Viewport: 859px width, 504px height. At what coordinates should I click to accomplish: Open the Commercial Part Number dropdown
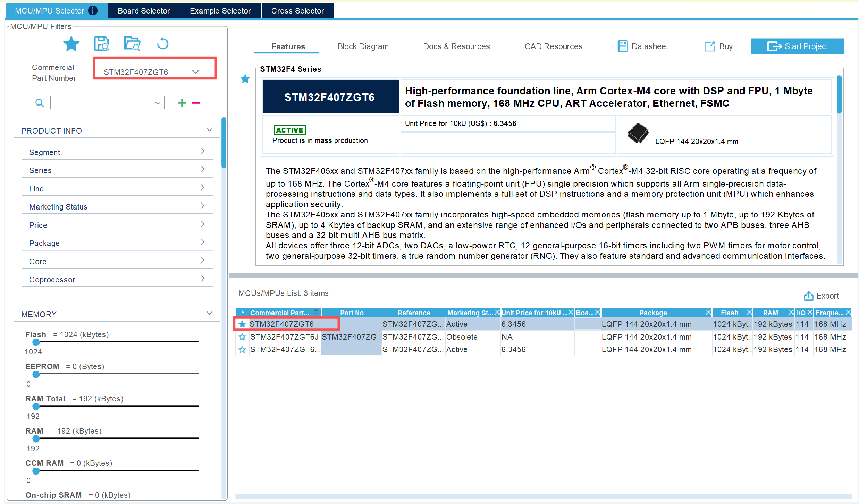coord(195,72)
